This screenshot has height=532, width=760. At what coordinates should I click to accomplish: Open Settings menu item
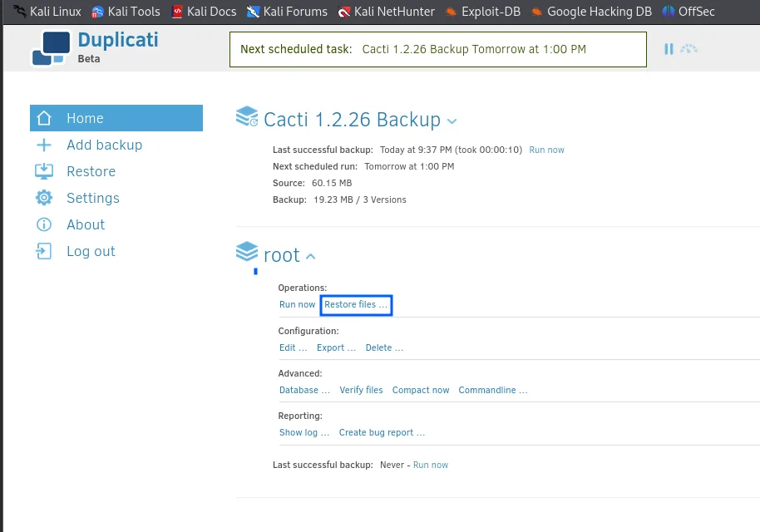tap(93, 198)
